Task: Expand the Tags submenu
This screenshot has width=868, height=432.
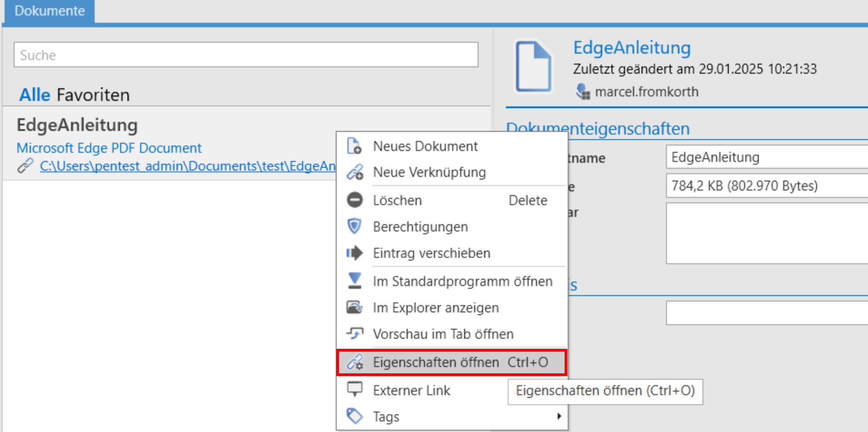Action: (x=559, y=416)
